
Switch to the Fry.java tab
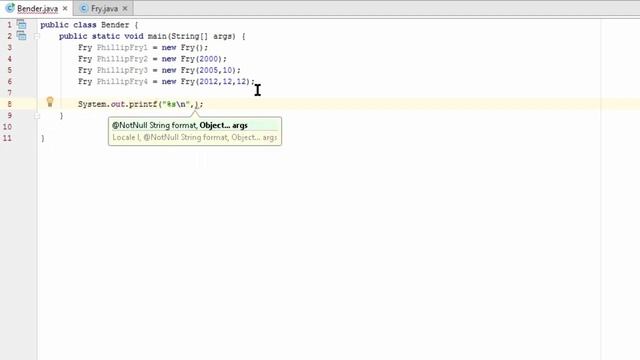pyautogui.click(x=104, y=8)
